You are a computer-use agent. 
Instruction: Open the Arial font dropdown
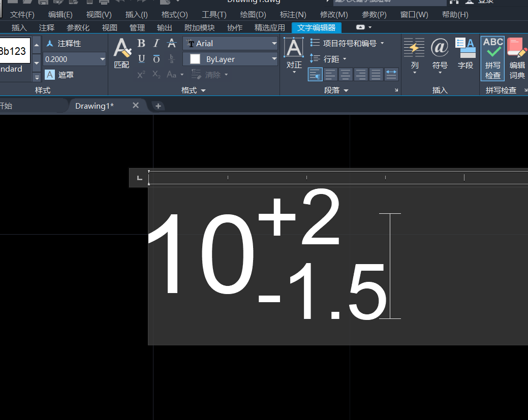(274, 44)
